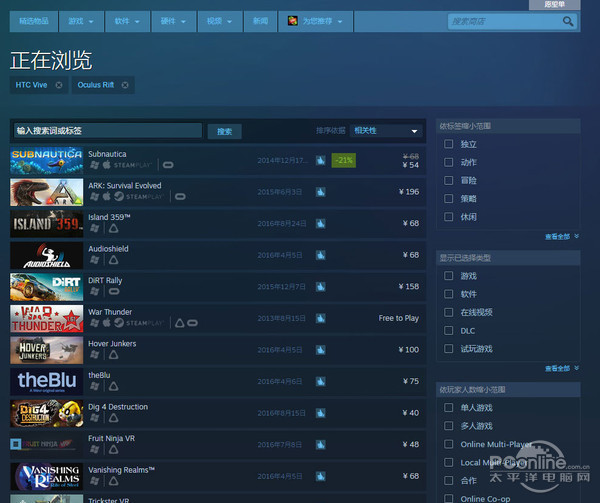Viewport: 600px width, 503px height.
Task: Check the 单人游戏 checkbox
Action: tap(448, 407)
